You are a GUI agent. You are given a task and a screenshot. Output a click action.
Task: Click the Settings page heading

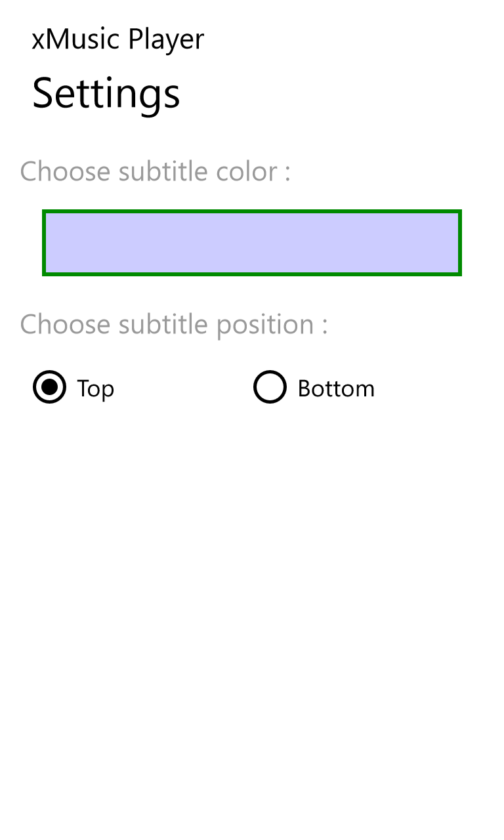coord(106,93)
